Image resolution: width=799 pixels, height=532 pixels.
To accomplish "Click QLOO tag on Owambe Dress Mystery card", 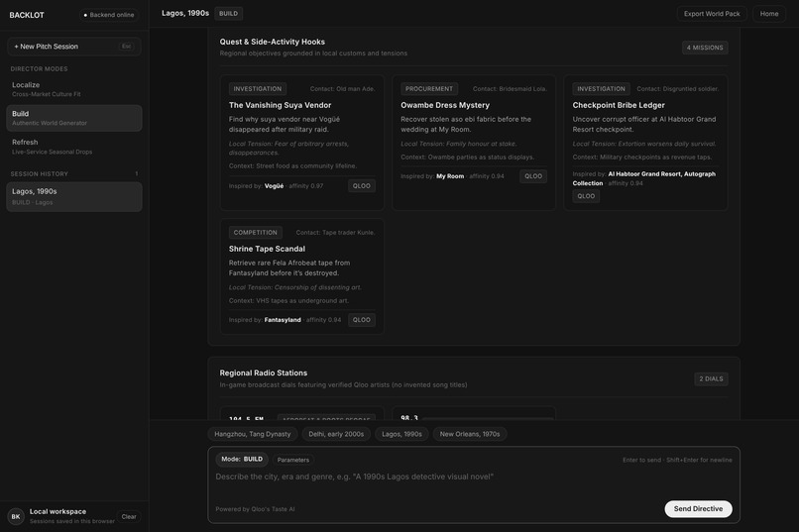I will pyautogui.click(x=533, y=176).
